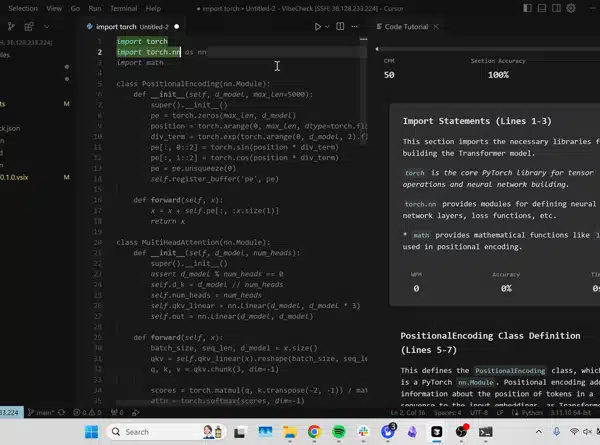The image size is (600, 445).
Task: Open settings via the title bar gear
Action: (571, 8)
